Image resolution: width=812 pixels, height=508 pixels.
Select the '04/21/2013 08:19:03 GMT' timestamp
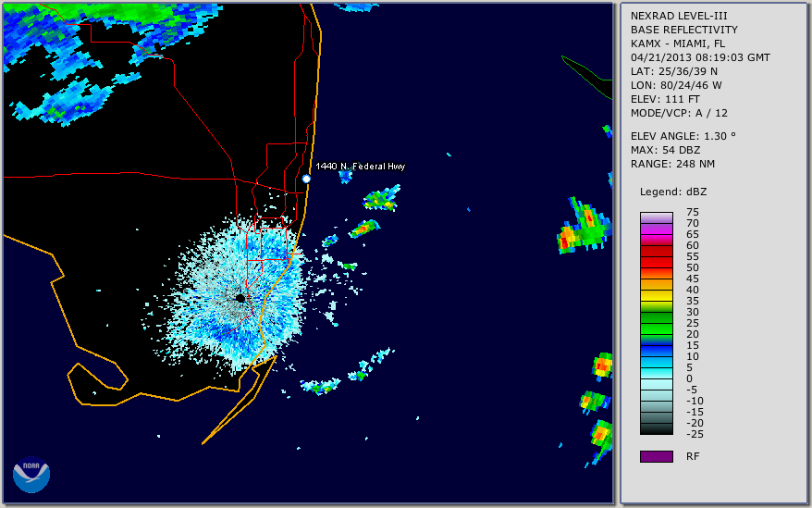[700, 57]
